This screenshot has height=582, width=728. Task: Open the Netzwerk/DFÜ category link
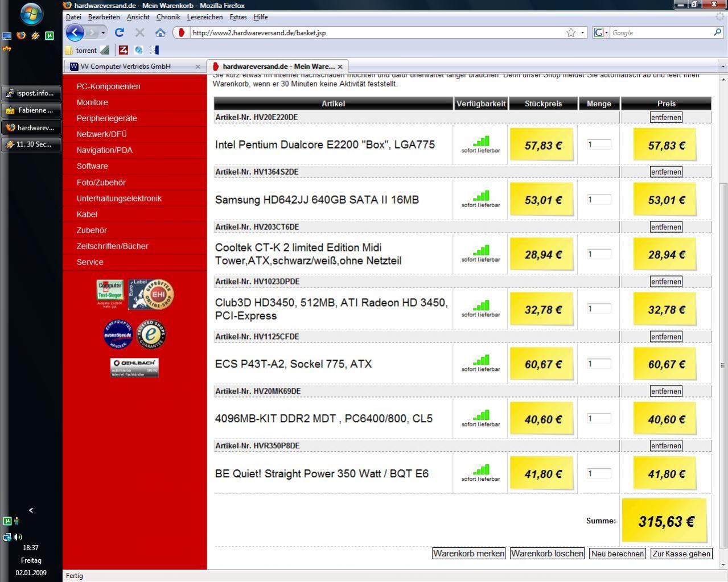click(101, 134)
